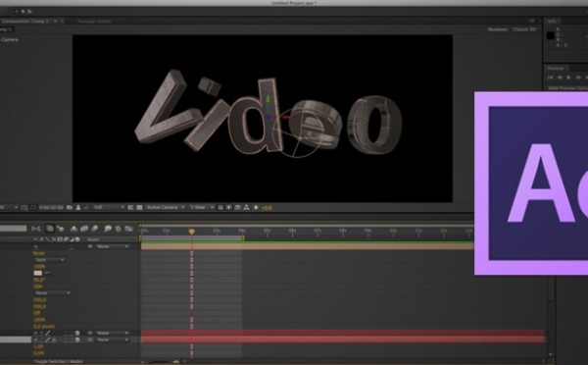Click the Comp Flowchart icon in viewer bar
This screenshot has width=588, height=365.
point(246,207)
